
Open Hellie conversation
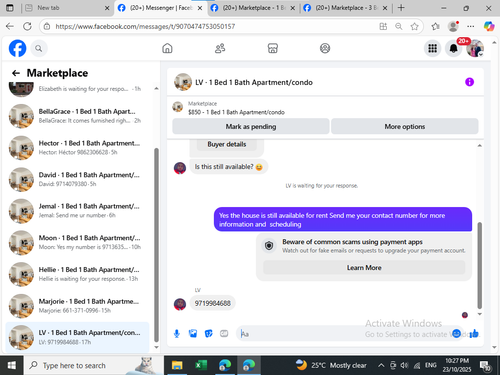pos(77,274)
